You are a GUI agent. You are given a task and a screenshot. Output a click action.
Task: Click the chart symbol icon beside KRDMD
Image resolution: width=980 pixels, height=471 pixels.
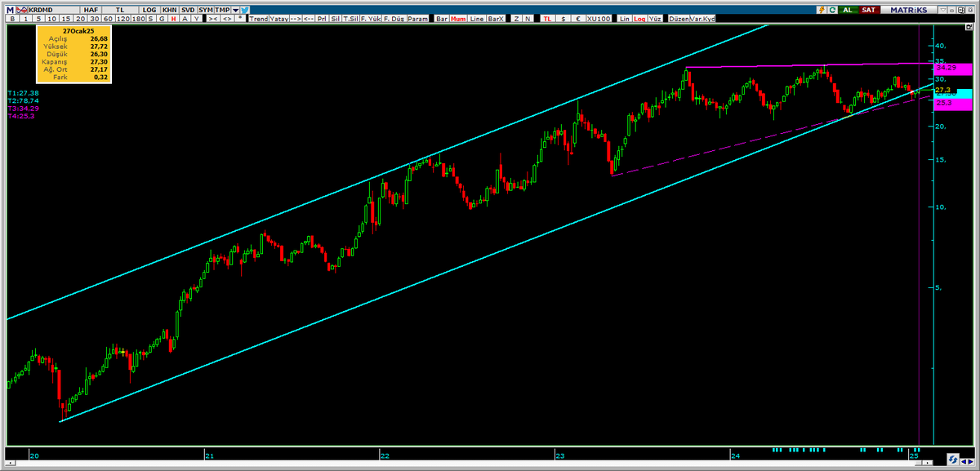point(21,9)
